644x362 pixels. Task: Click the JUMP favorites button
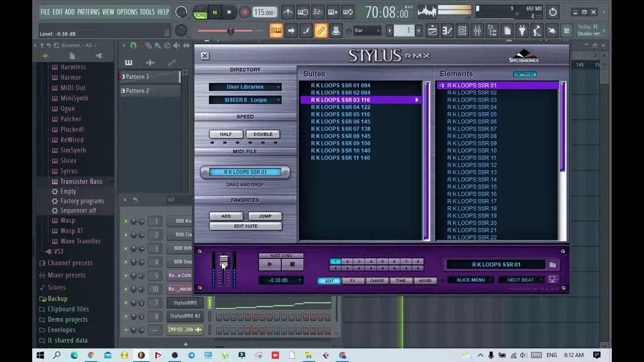pyautogui.click(x=265, y=216)
